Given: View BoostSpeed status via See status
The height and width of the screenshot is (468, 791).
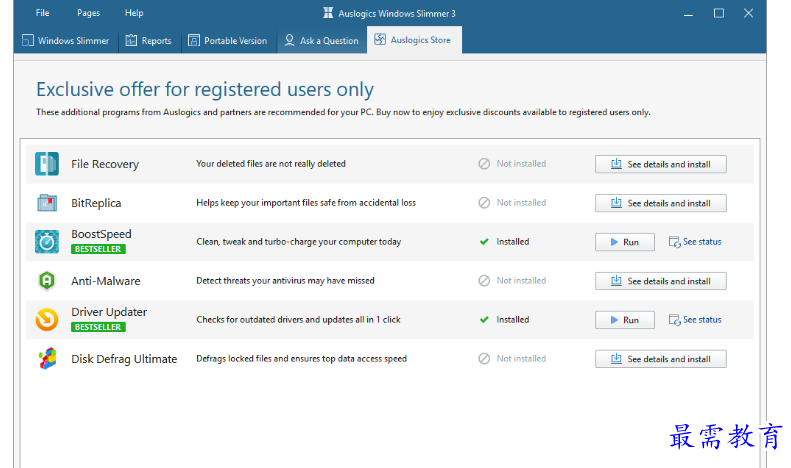Looking at the screenshot, I should (x=695, y=242).
